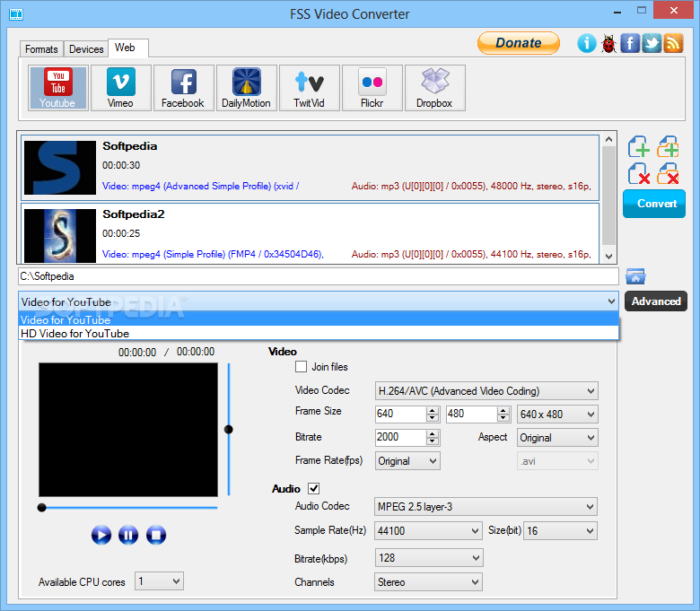Add a folder with the orange plus icon
The width and height of the screenshot is (700, 611).
(x=668, y=147)
